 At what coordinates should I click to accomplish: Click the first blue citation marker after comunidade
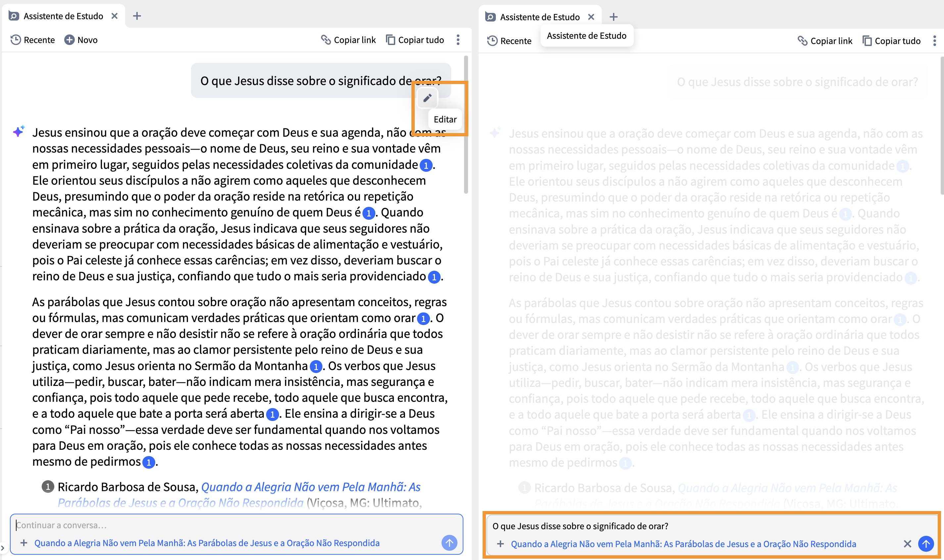tap(426, 165)
